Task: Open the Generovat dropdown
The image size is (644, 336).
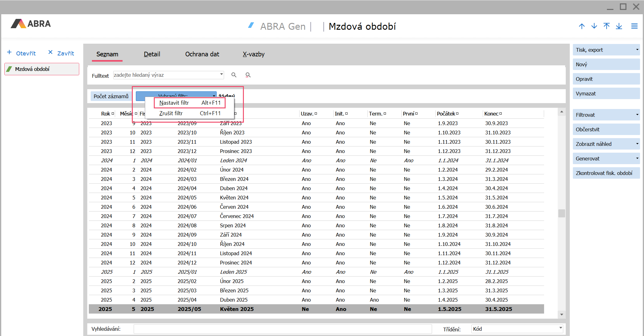Action: [637, 159]
